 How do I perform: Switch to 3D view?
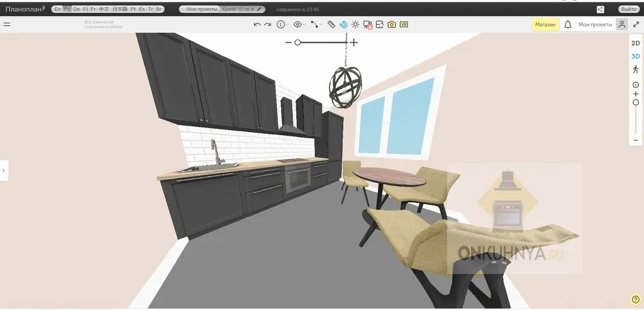click(635, 56)
